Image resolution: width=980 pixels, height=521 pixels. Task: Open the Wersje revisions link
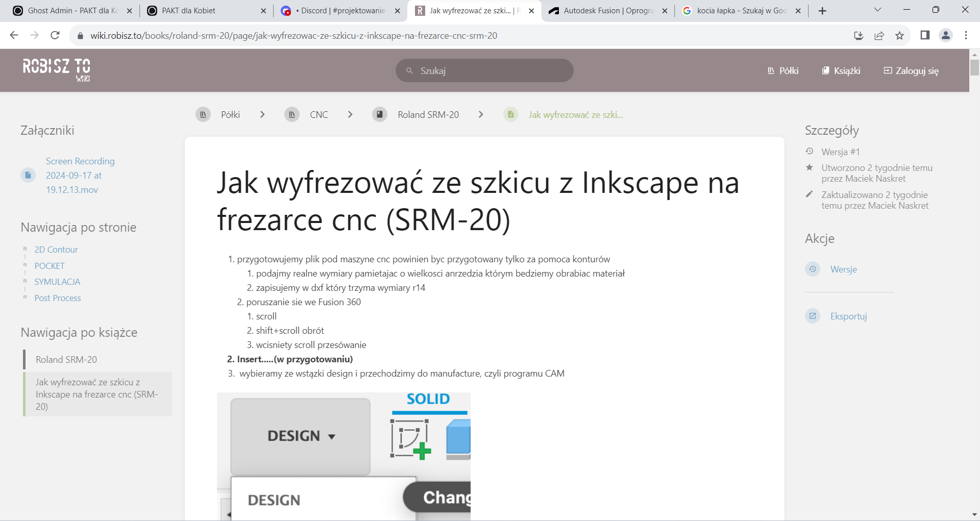pos(843,269)
